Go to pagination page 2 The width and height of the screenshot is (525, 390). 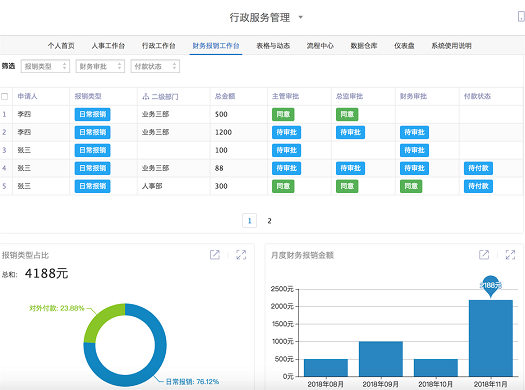click(x=270, y=221)
